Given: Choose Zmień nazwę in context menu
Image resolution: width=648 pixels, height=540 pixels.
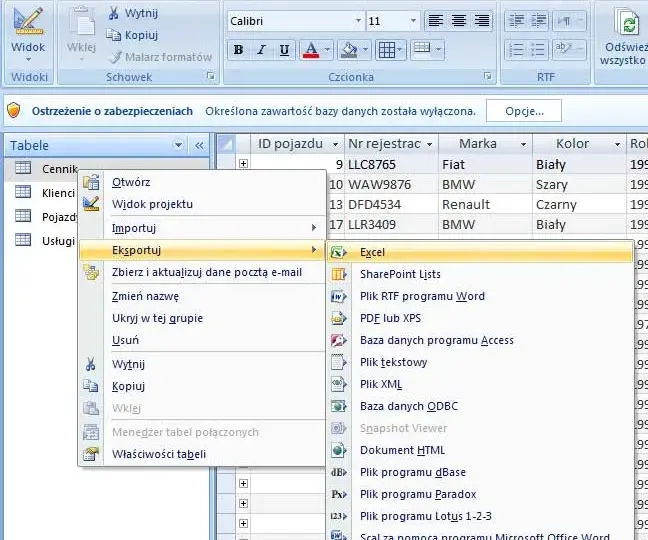Looking at the screenshot, I should click(x=201, y=296).
